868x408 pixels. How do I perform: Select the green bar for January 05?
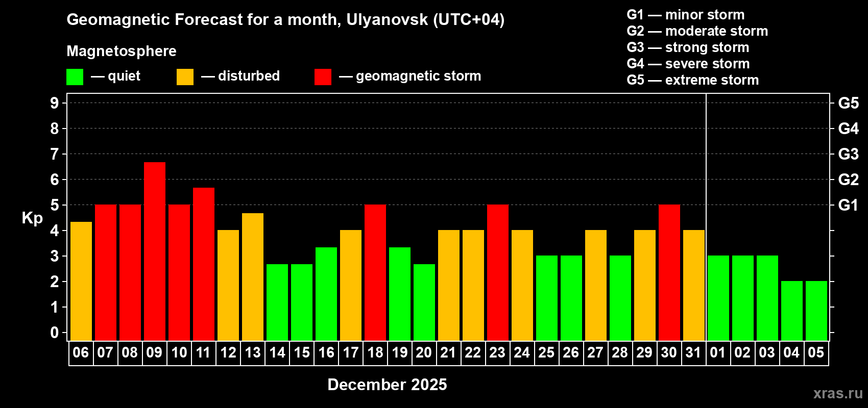(x=816, y=311)
